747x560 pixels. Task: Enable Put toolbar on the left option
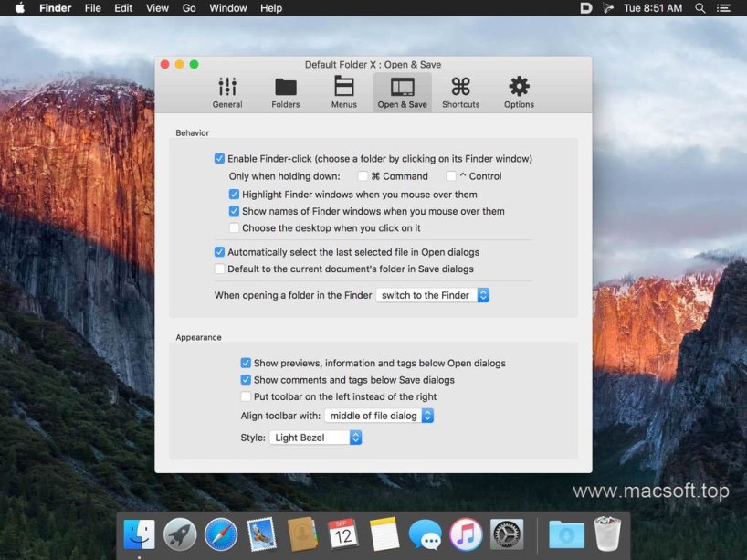click(x=246, y=396)
